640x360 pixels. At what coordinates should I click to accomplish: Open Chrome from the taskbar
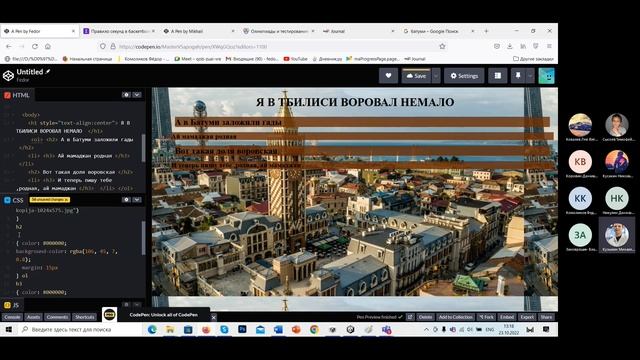coord(314,329)
